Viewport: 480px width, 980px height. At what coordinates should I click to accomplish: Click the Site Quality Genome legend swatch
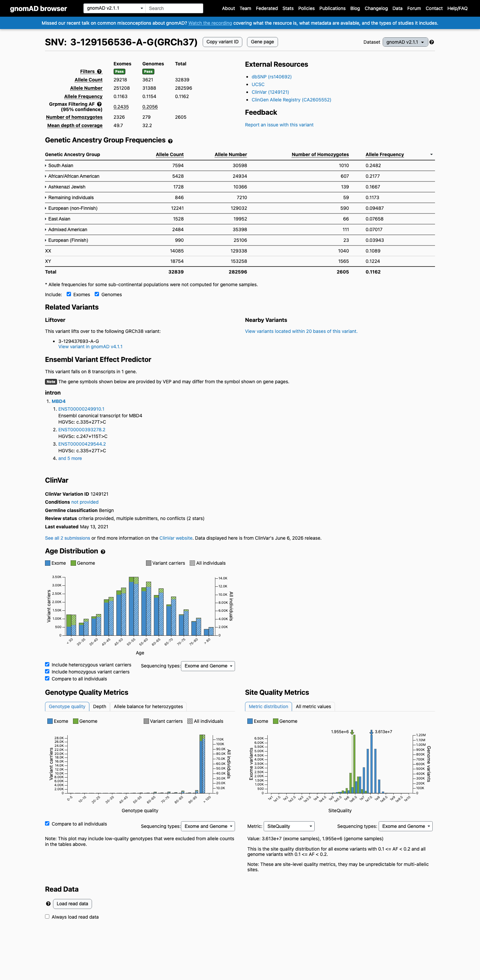pyautogui.click(x=276, y=721)
